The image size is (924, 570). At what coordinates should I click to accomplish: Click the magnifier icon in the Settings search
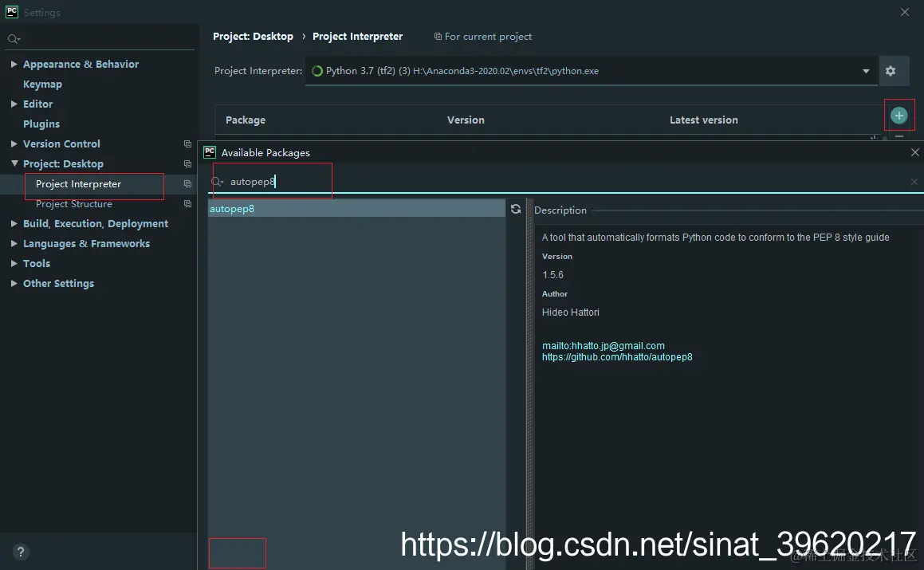[13, 39]
